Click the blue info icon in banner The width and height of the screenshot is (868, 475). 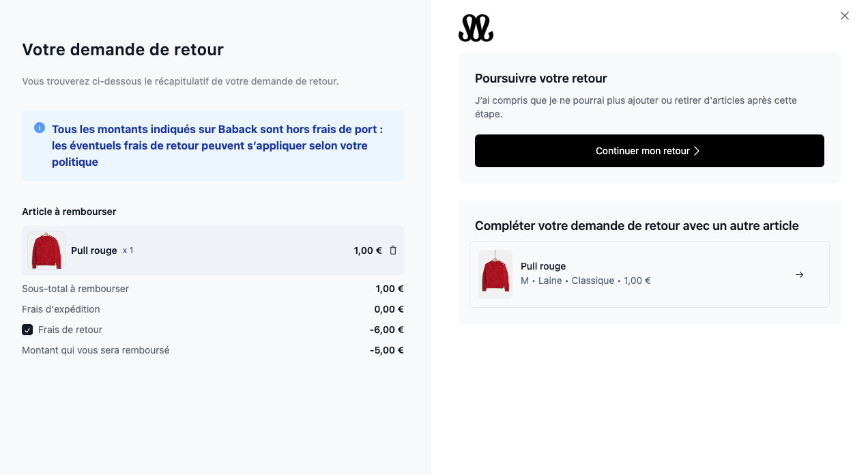click(40, 128)
